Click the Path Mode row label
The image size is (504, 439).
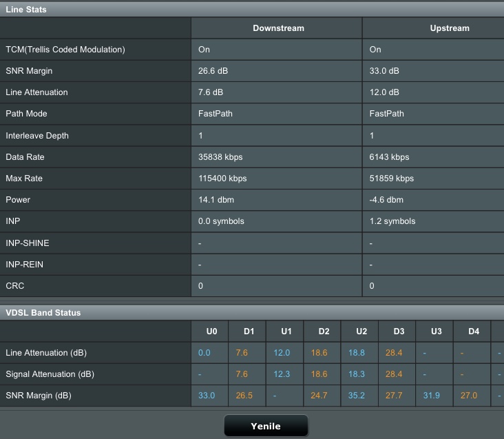pyautogui.click(x=26, y=114)
